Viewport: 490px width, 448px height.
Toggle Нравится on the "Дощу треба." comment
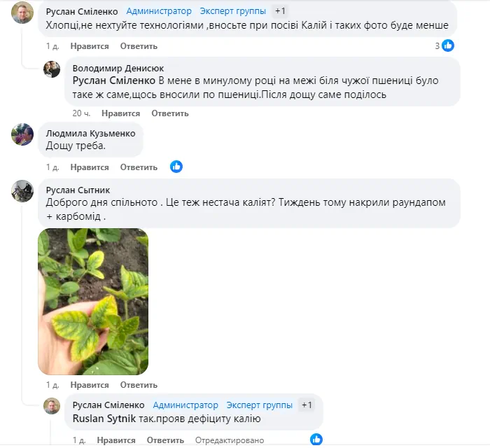click(x=90, y=167)
